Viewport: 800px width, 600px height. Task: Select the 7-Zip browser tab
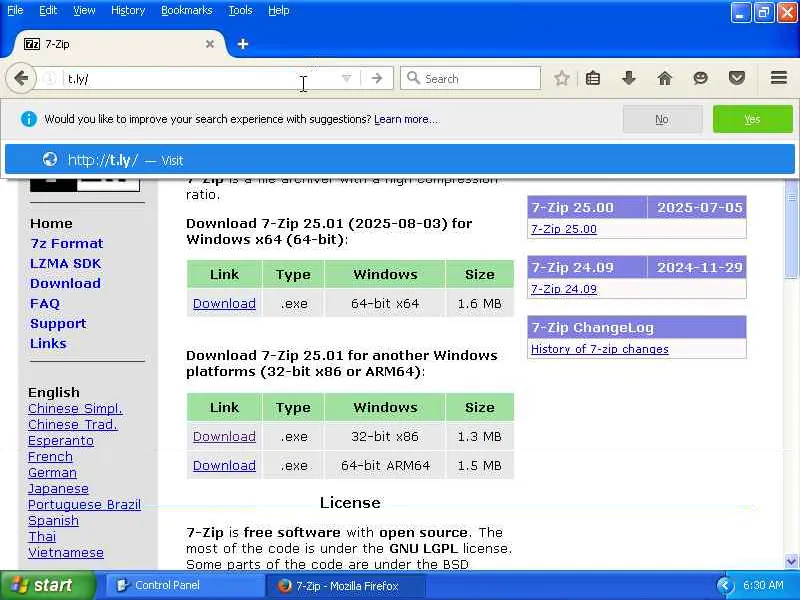[118, 44]
